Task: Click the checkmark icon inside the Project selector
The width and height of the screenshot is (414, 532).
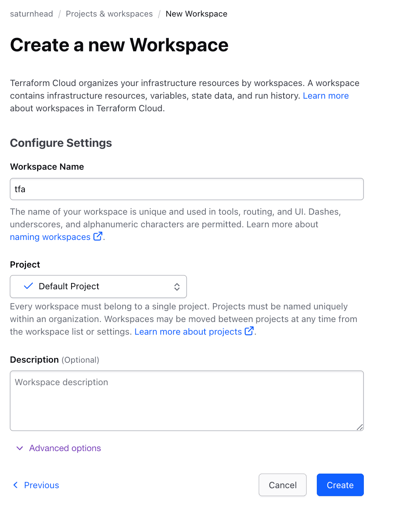Action: click(x=28, y=286)
